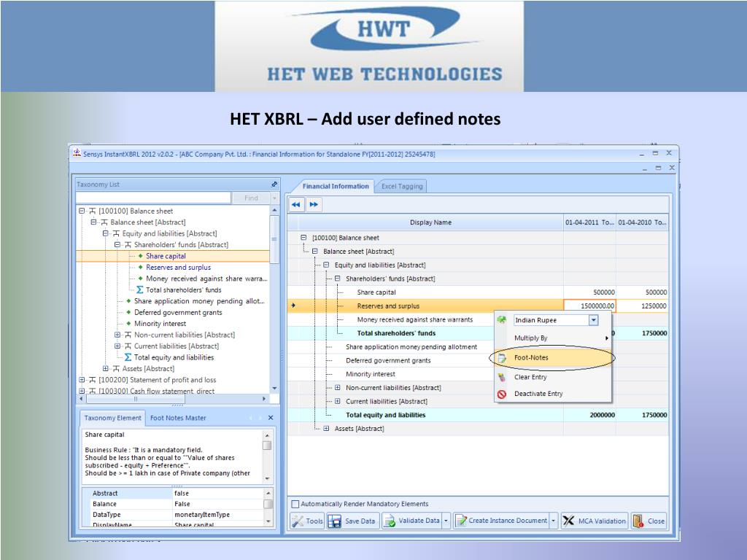
Task: Click the Clear Entry eraser icon
Action: coord(502,377)
